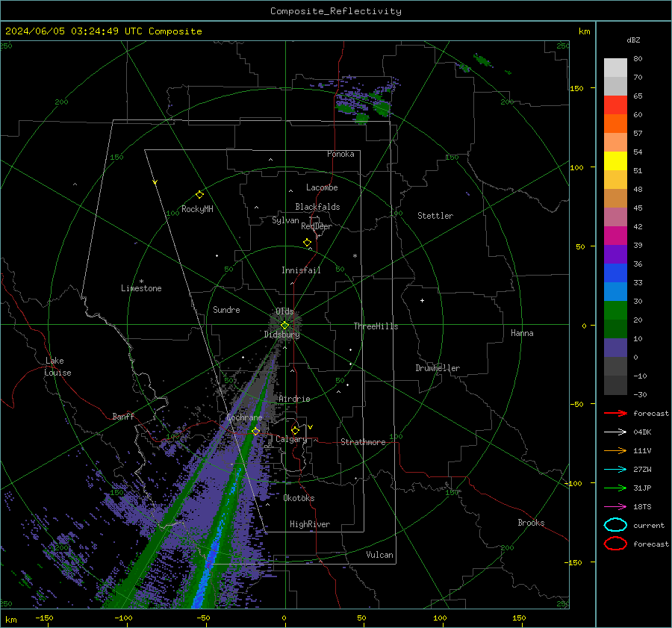Select the blue 33-36 dBZ color swatch
Screen dimensions: 672x628
coord(615,273)
